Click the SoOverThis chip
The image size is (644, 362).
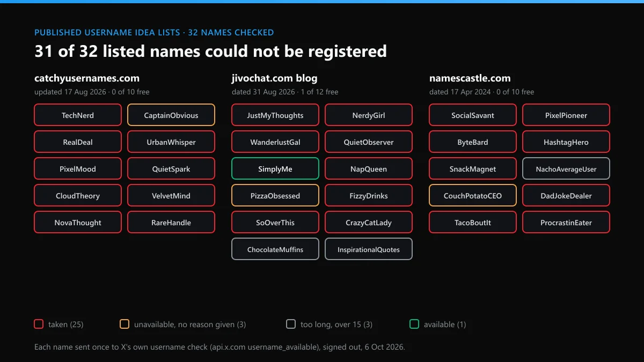coord(275,223)
